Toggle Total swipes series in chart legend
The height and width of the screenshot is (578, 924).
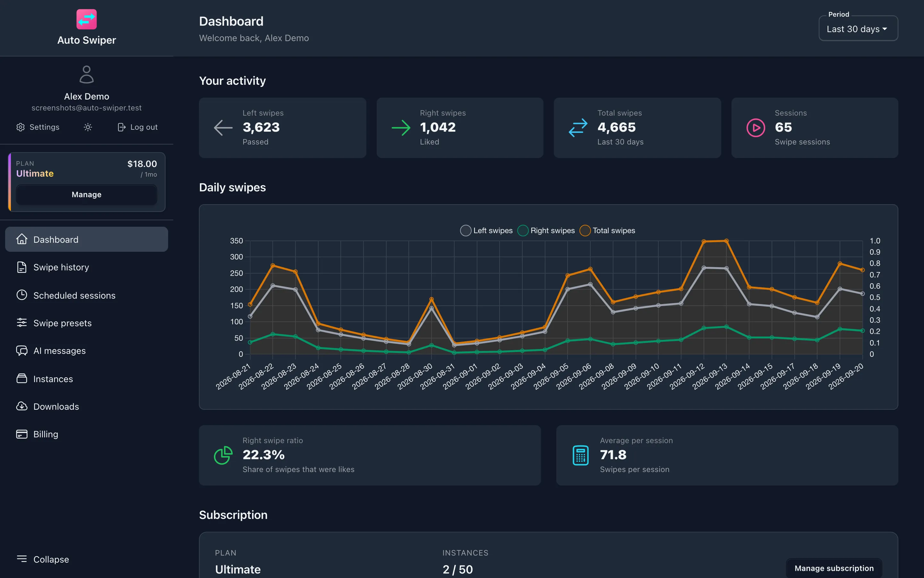(x=607, y=231)
